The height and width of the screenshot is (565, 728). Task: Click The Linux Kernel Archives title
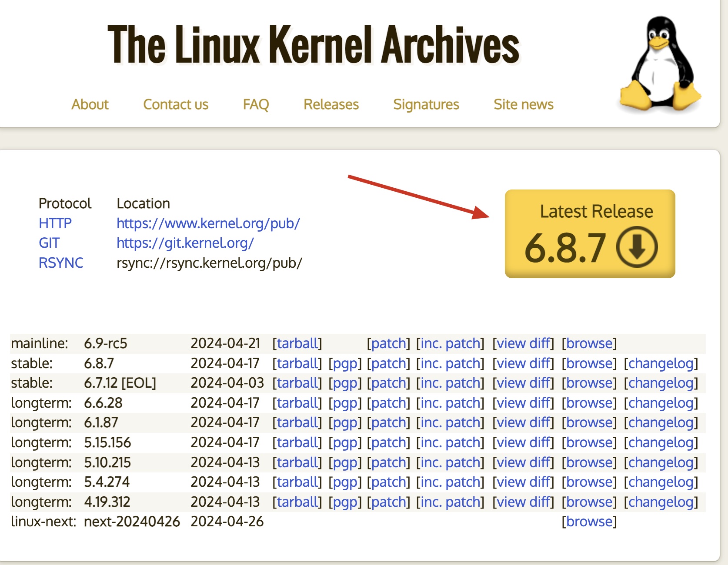(x=314, y=44)
